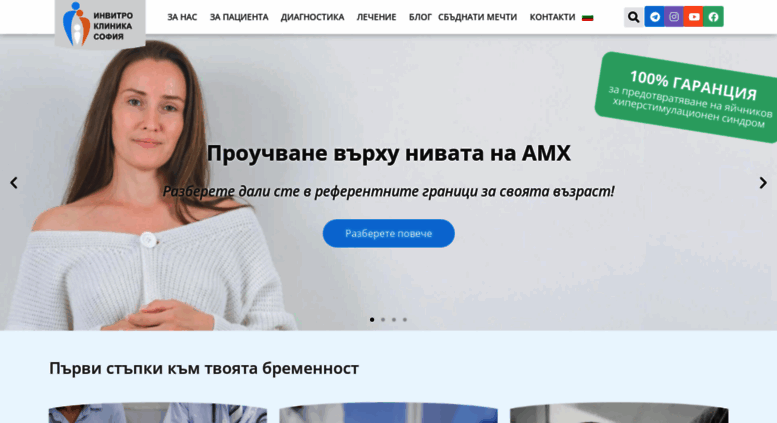The height and width of the screenshot is (423, 777).
Task: Click the Разберете повече button
Action: coord(388,233)
